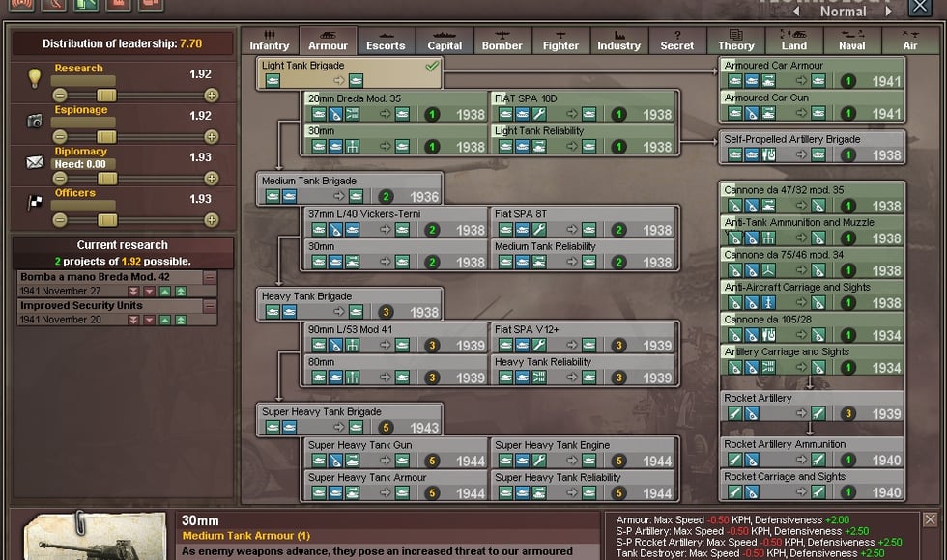Select Cannone da 47/32 mod. 35

812,198
